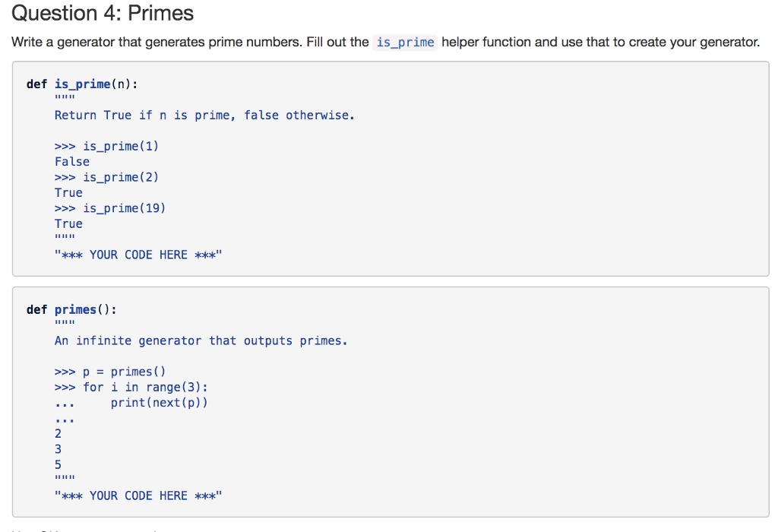Click the output number 2
The height and width of the screenshot is (532, 778).
tap(58, 434)
